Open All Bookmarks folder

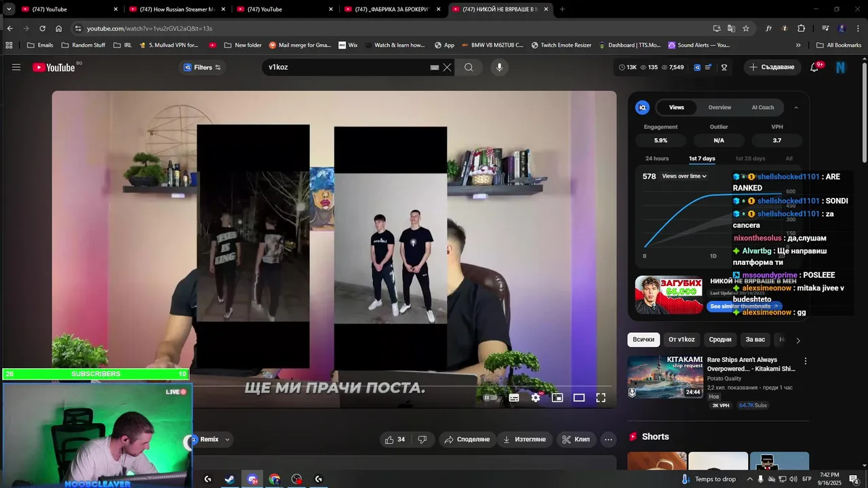click(839, 45)
